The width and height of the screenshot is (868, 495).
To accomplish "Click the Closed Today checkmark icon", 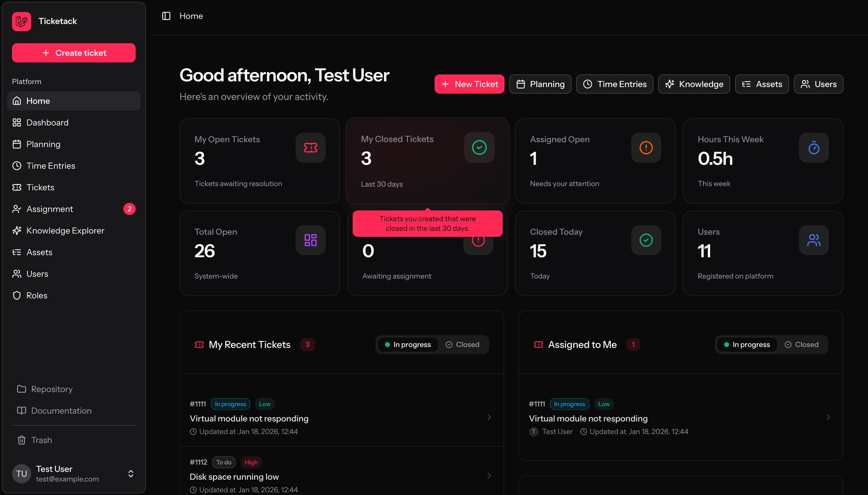I will coord(646,240).
